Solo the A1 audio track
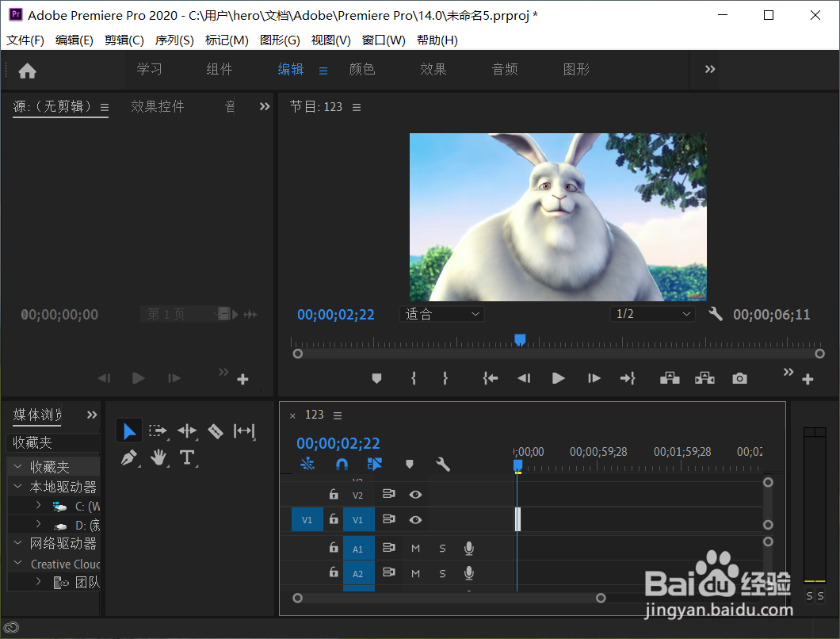Screen dimensions: 840x639 (x=442, y=549)
